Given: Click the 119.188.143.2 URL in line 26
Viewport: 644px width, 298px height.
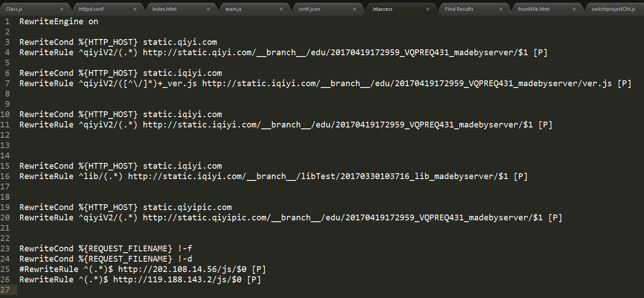Looking at the screenshot, I should click(x=177, y=280).
